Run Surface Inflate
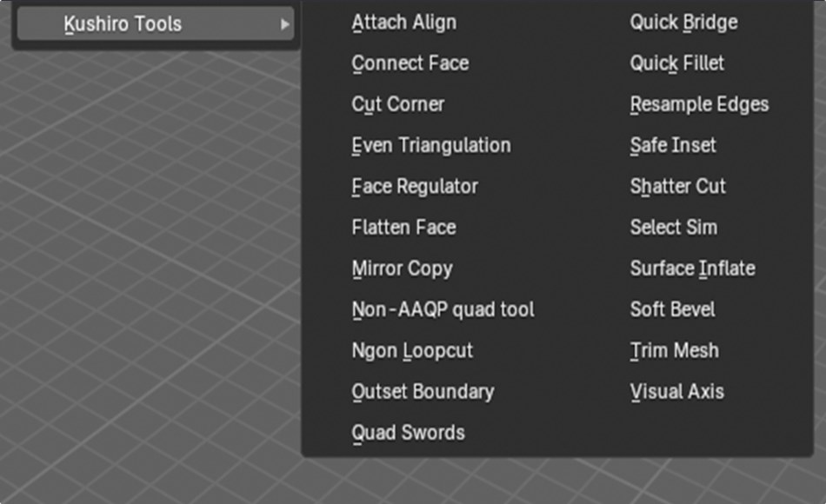826x504 pixels. [691, 269]
